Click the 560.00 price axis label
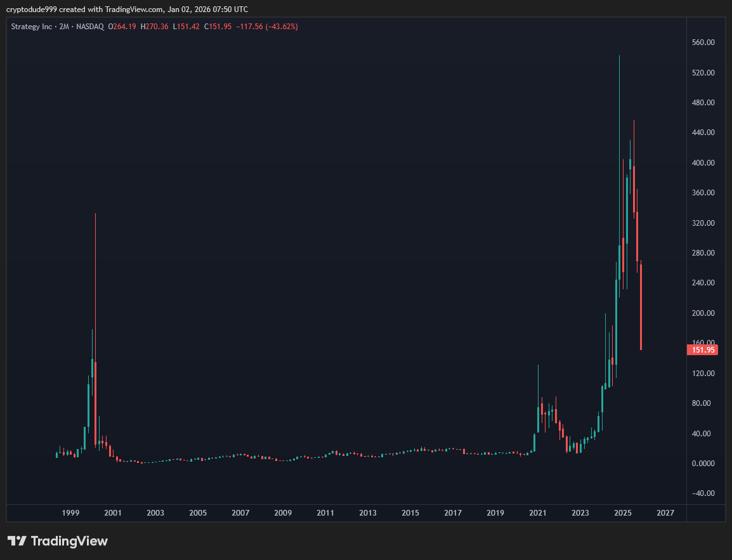 703,42
